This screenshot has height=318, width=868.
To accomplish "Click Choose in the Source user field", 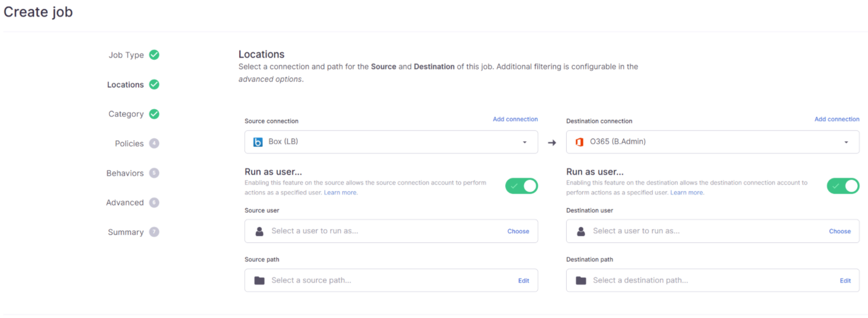I will click(x=518, y=232).
